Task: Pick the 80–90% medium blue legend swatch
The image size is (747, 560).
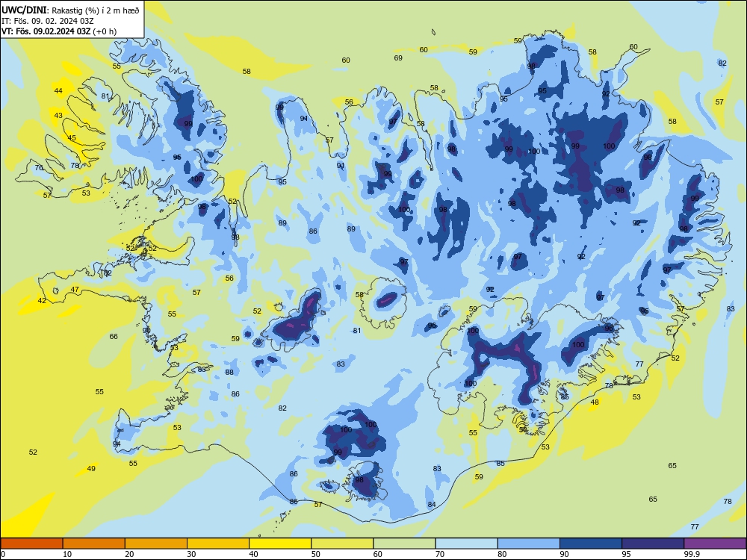Action: pos(529,544)
